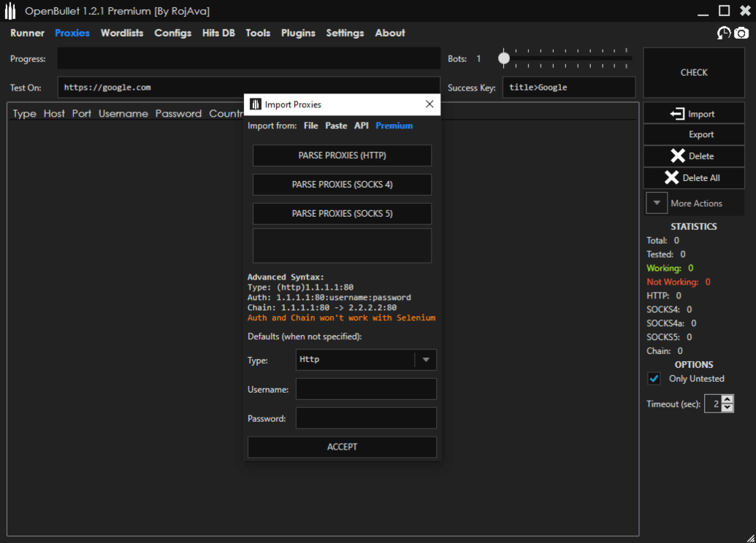
Task: Start checking with the CHECK button
Action: point(693,72)
